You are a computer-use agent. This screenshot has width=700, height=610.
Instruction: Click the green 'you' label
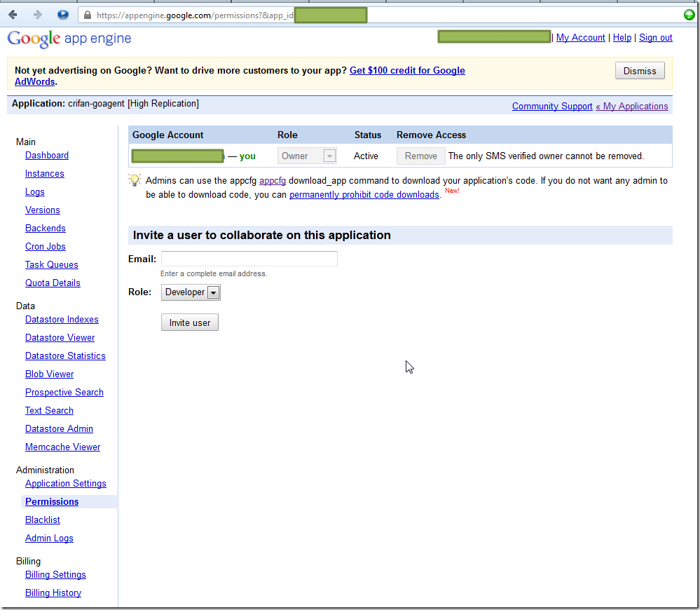click(247, 156)
